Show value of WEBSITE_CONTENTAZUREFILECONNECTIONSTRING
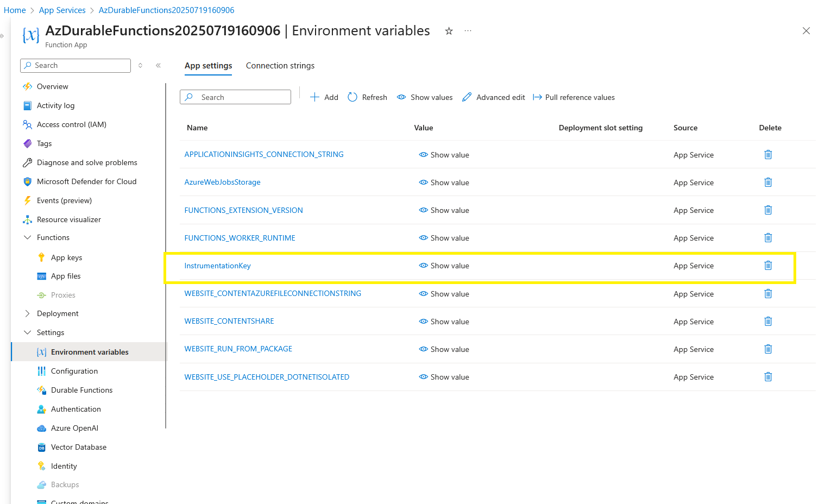This screenshot has height=504, width=825. pos(444,294)
